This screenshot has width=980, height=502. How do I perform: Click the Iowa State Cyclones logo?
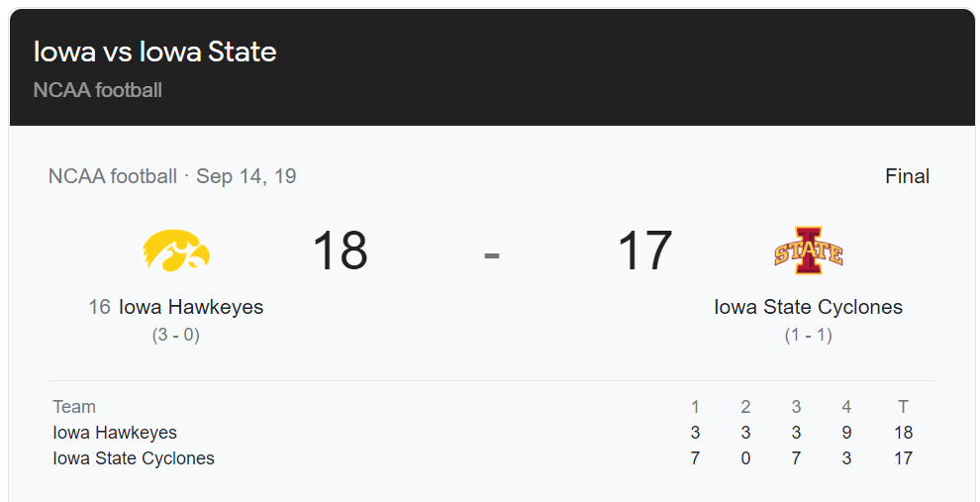(x=808, y=251)
